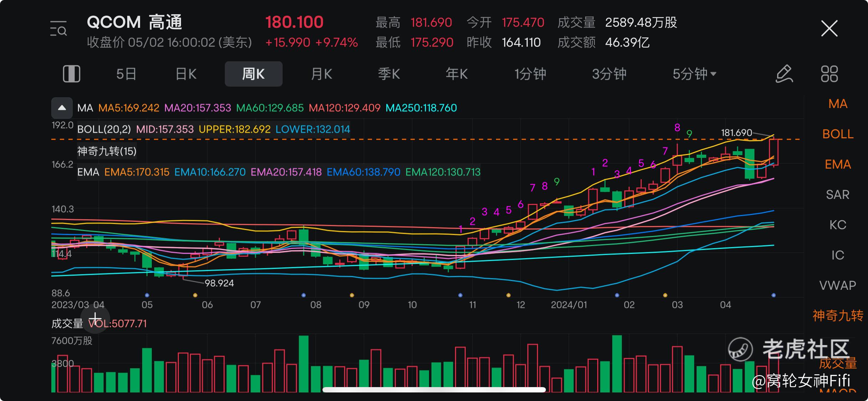Viewport: 868px width, 401px height.
Task: Toggle the MA indicator in sidebar
Action: coord(838,104)
